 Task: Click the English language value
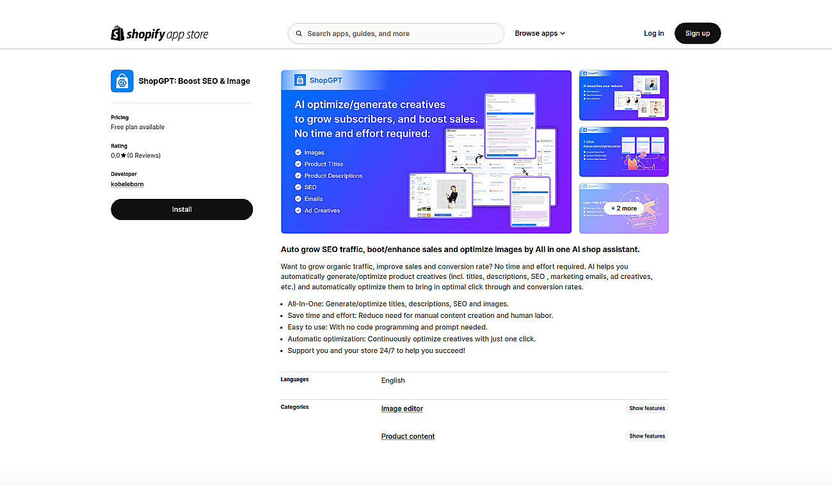(393, 381)
